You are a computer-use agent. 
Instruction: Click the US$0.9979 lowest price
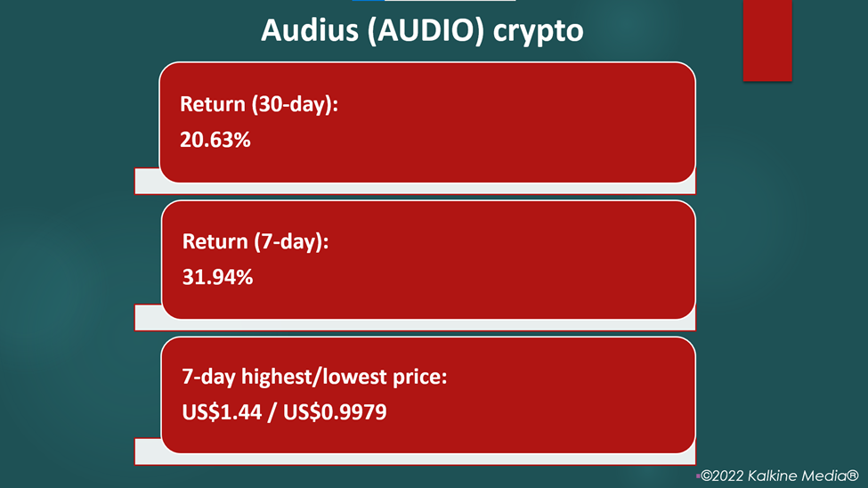(335, 412)
